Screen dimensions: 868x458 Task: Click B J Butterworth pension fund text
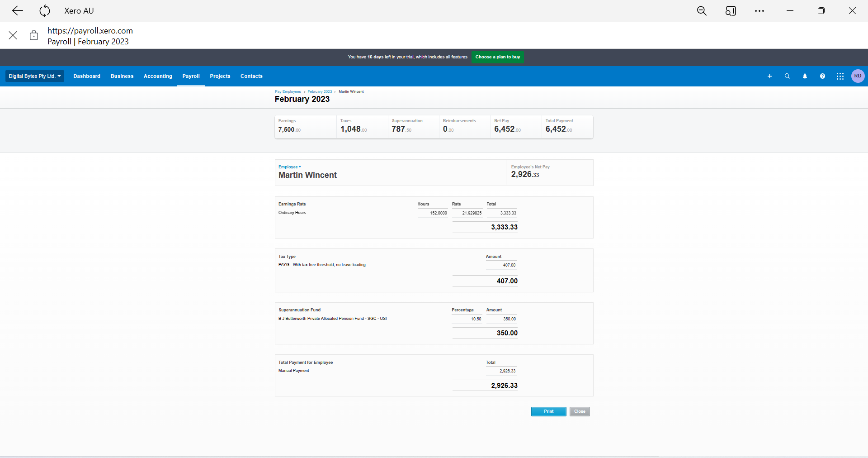[x=333, y=319]
